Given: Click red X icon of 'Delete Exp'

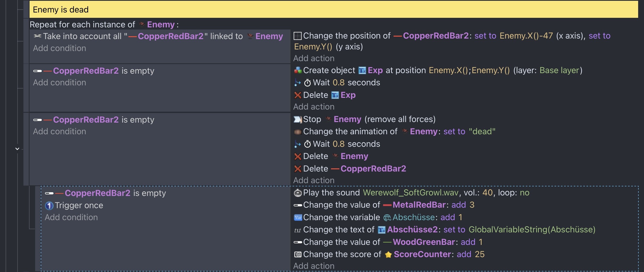Looking at the screenshot, I should [298, 95].
